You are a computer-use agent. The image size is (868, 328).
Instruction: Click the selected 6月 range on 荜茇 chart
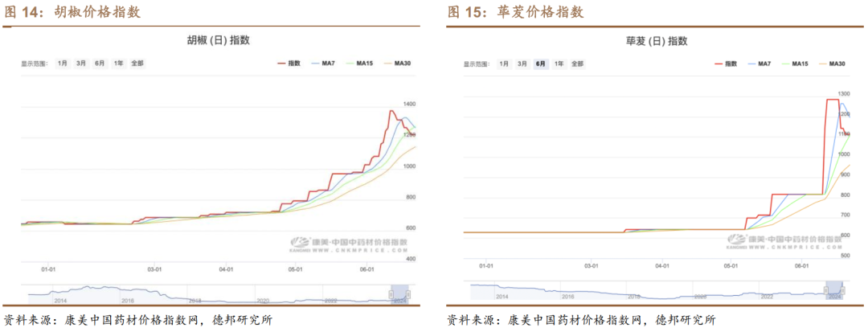tap(541, 64)
